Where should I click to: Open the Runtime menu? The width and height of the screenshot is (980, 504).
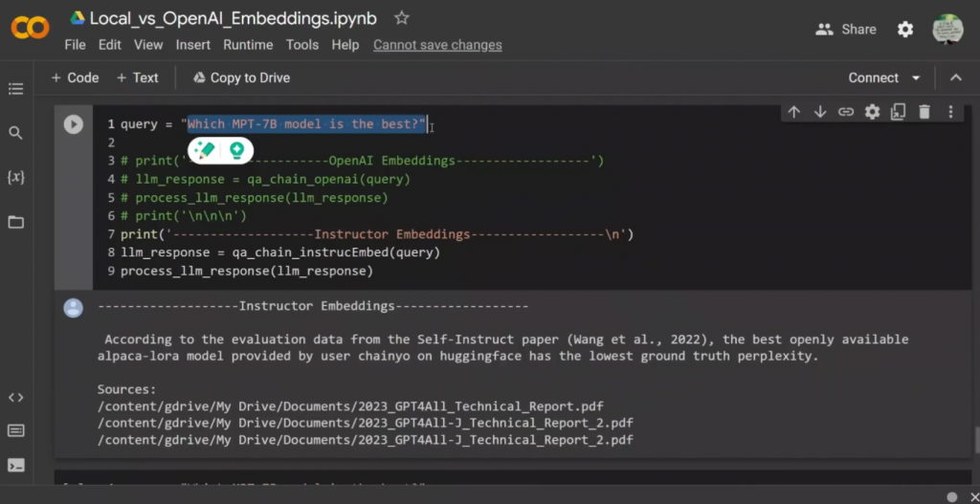(248, 45)
